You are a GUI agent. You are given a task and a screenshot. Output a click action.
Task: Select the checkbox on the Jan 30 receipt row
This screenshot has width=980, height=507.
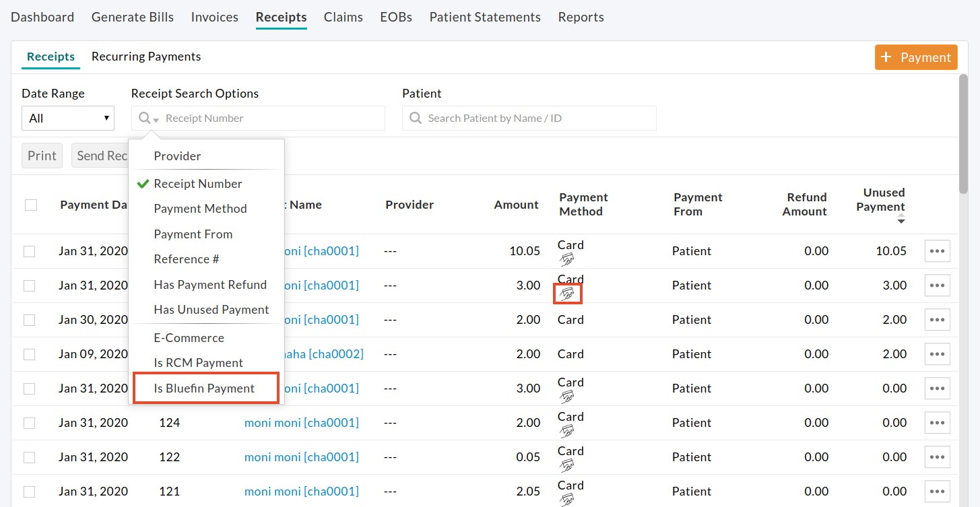click(30, 319)
